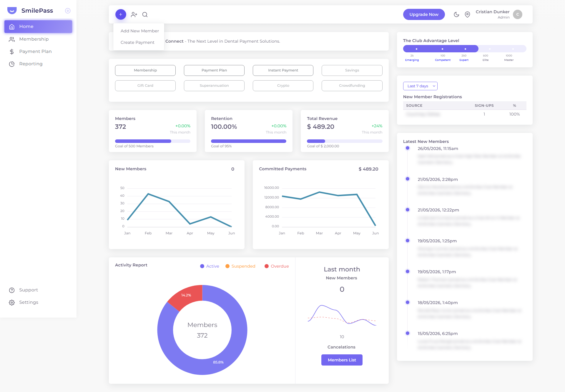
Task: Open Payment Plan in the sidebar
Action: point(38,51)
